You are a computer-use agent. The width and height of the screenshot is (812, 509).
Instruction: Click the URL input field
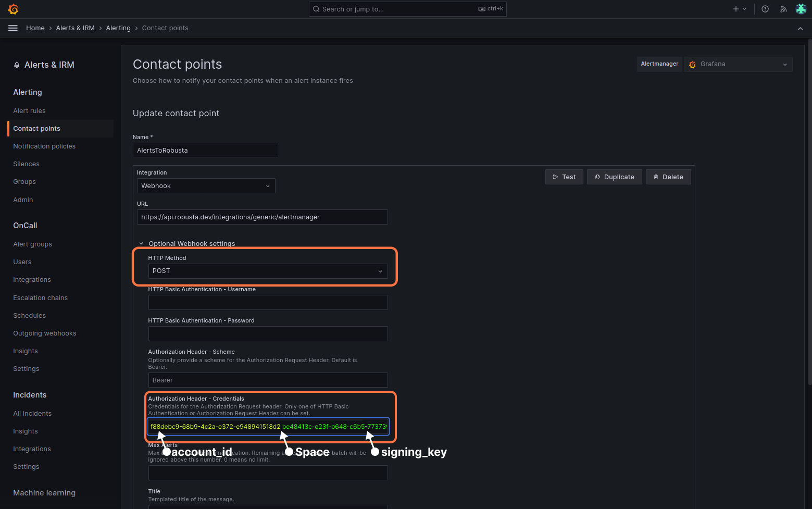coord(262,217)
